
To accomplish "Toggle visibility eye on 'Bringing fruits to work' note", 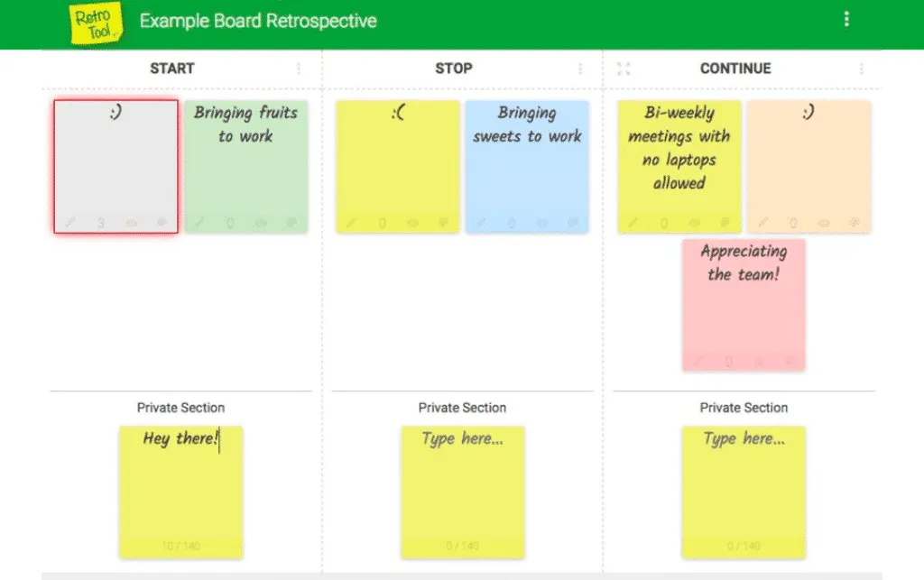I will tap(261, 223).
